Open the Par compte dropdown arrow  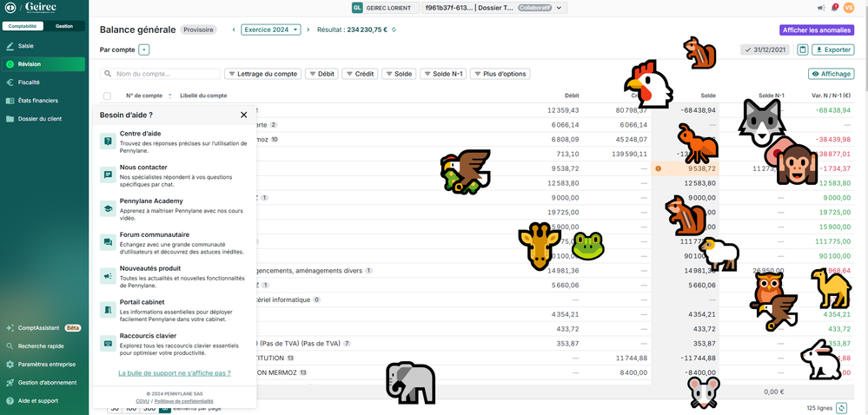[144, 50]
